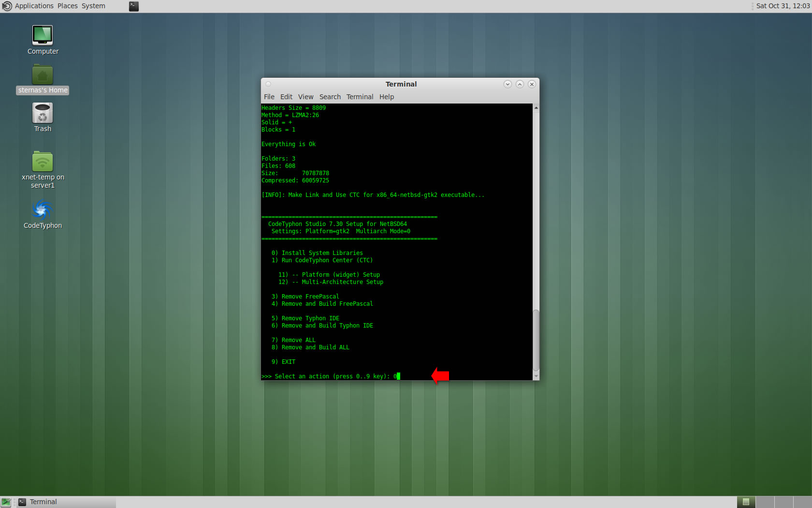Open sternas's Home folder icon
Image resolution: width=812 pixels, height=508 pixels.
click(43, 75)
